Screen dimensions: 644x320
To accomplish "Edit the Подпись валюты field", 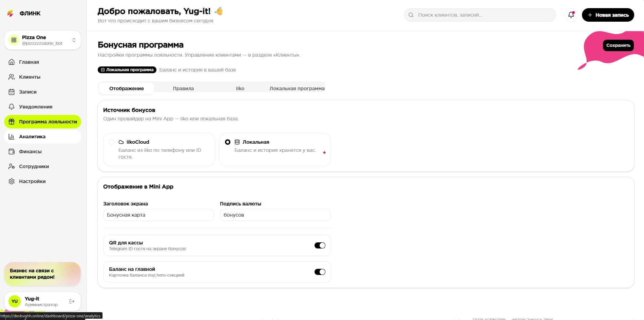I will (x=275, y=215).
